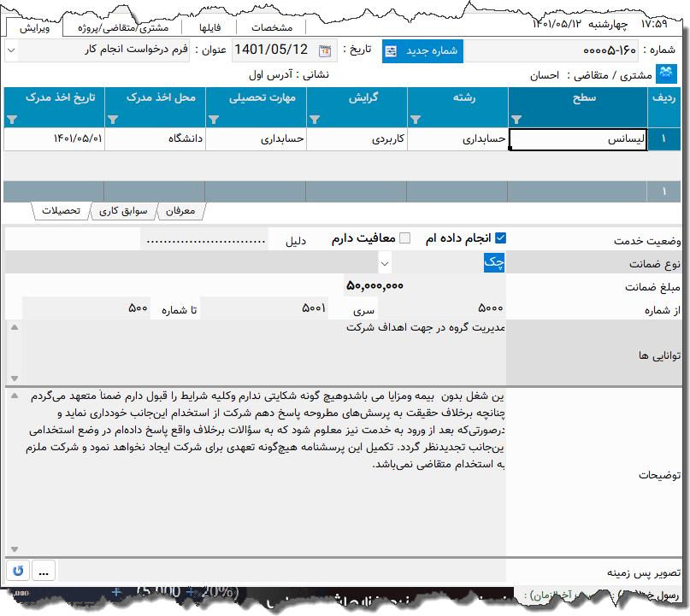Click the refresh icon at the bottom left
Screen dimensions: 690x616
tap(17, 571)
